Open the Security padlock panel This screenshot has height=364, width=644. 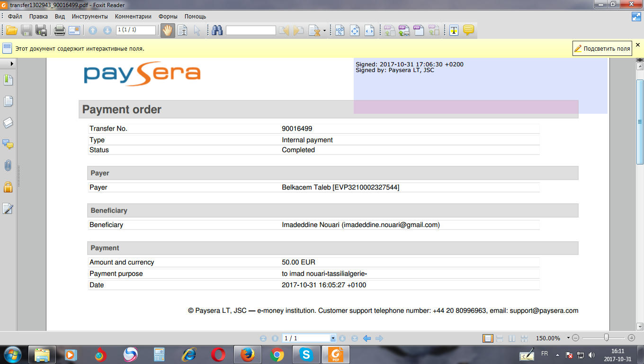(x=8, y=187)
